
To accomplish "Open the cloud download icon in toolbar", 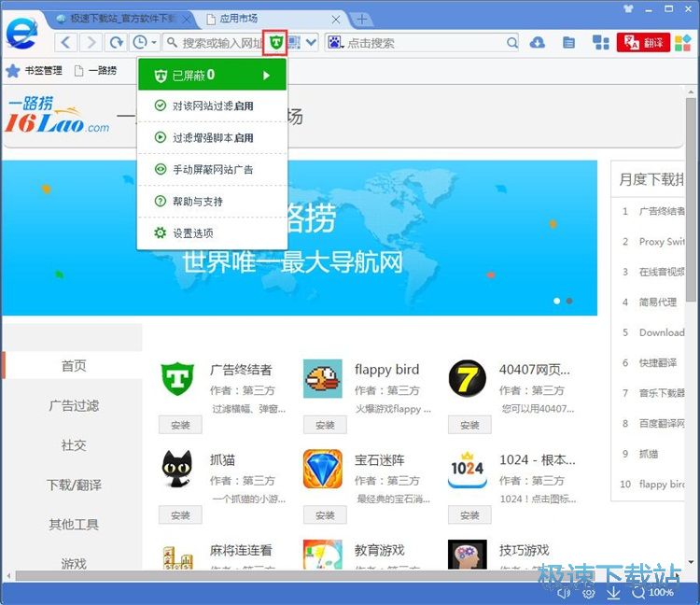I will [x=537, y=42].
